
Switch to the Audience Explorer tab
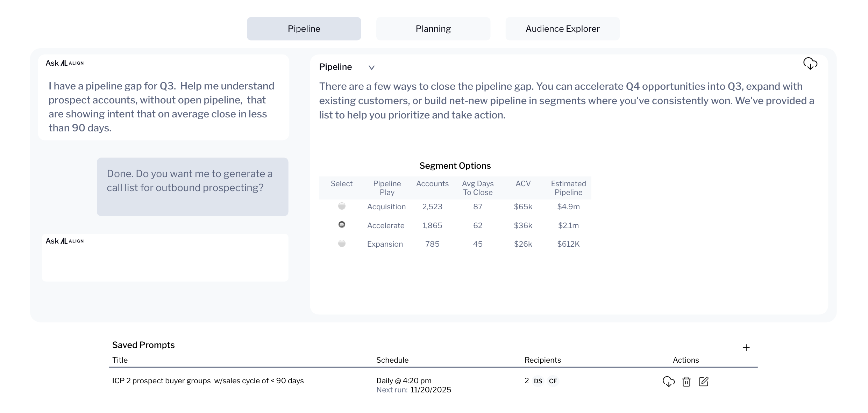coord(562,29)
